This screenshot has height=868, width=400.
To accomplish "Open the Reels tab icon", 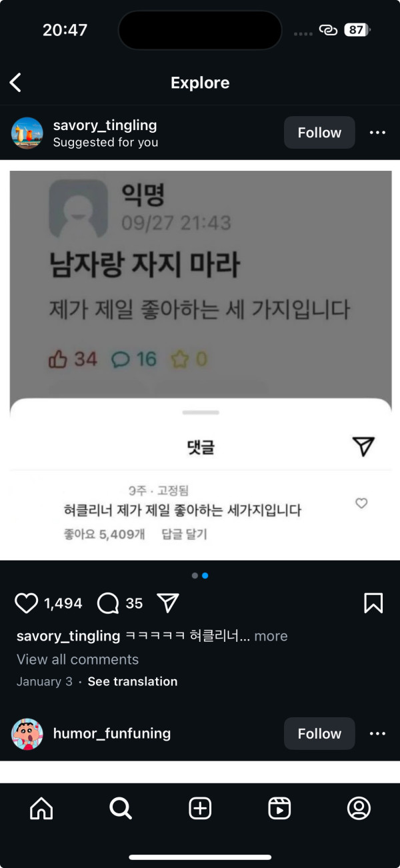I will 279,809.
